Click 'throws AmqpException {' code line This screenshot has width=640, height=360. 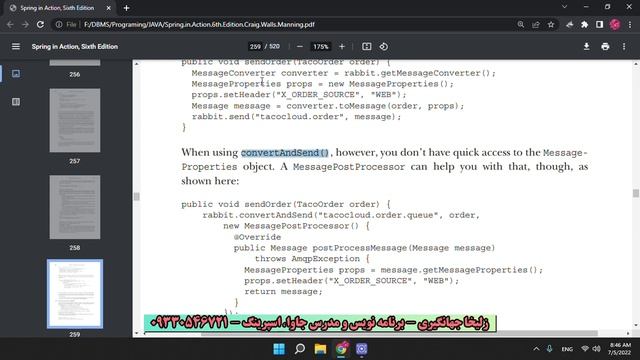tap(312, 259)
